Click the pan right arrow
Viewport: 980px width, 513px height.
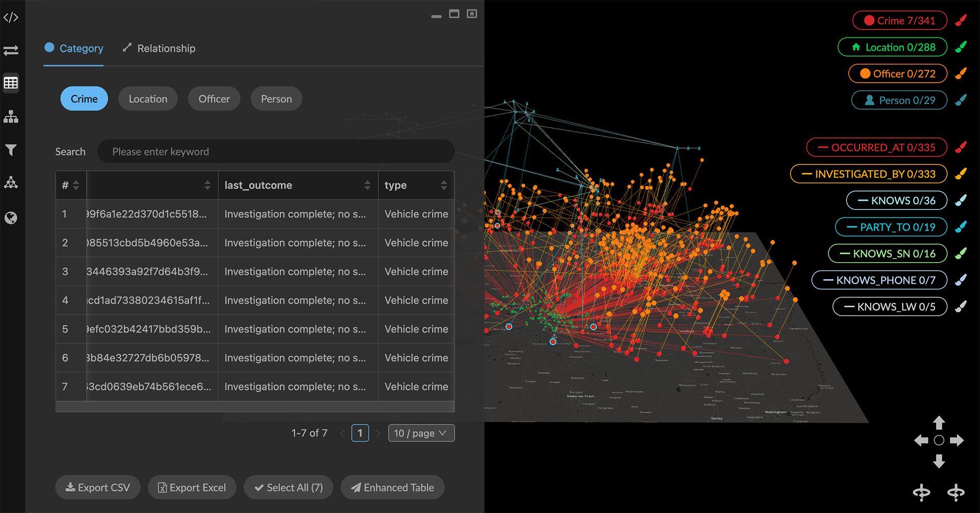click(957, 440)
